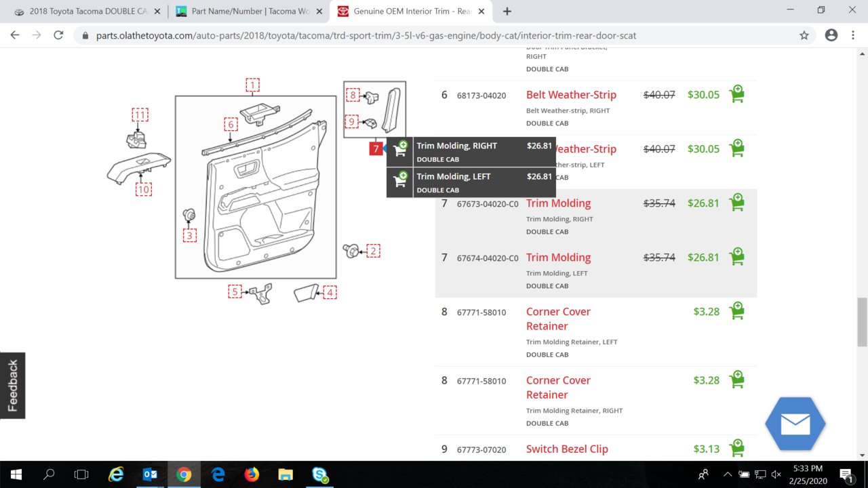Open People icon in system tray

(703, 474)
